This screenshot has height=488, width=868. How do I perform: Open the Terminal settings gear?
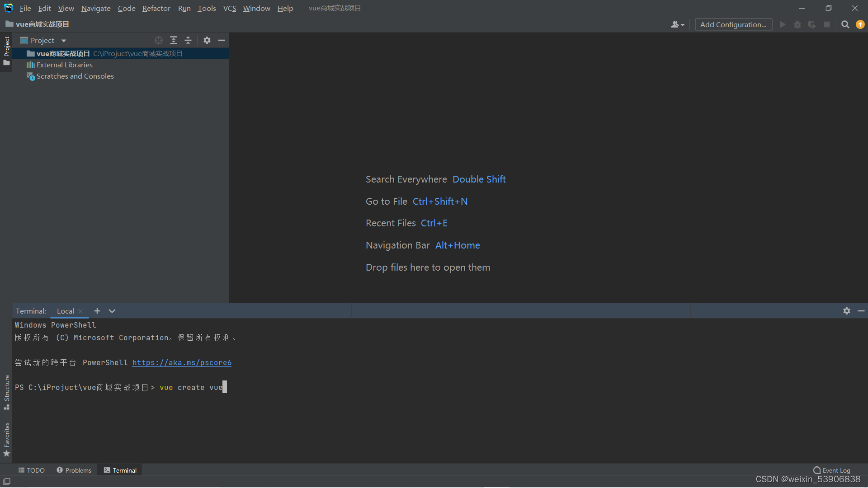[847, 311]
